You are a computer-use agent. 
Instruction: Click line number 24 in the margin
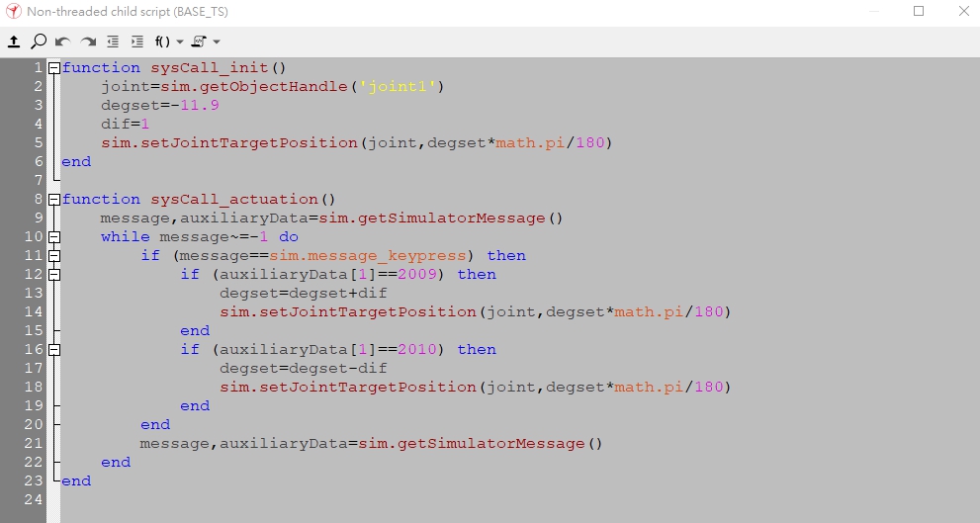[x=34, y=499]
